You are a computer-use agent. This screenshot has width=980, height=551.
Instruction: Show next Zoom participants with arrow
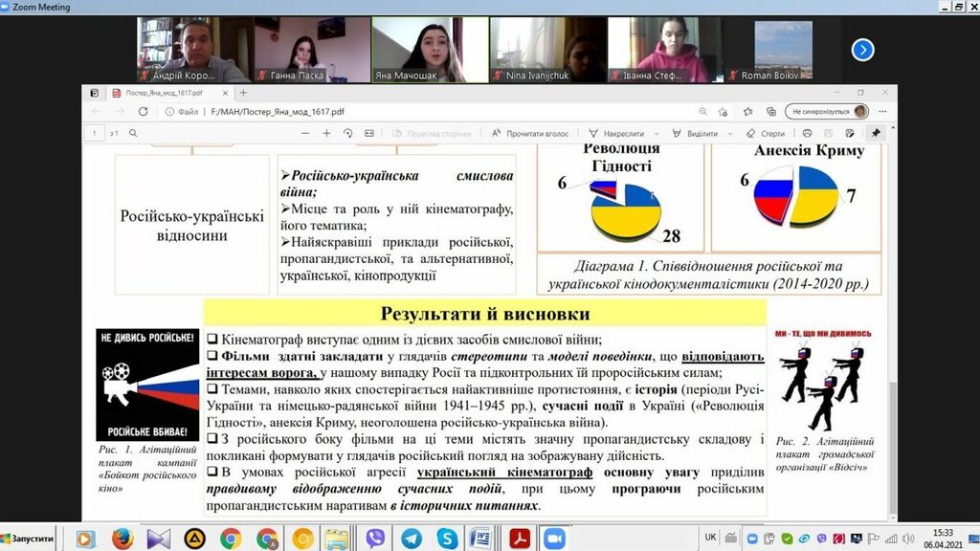[x=862, y=50]
